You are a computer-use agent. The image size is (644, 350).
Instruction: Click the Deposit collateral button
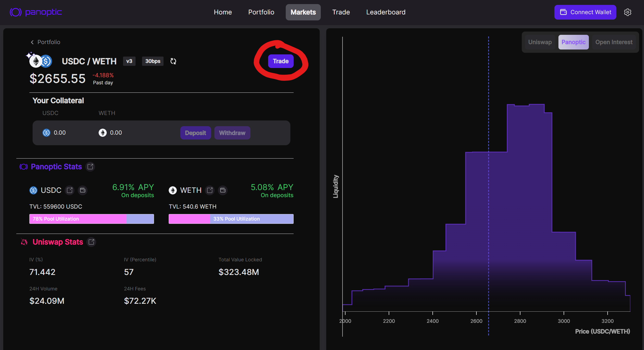195,133
